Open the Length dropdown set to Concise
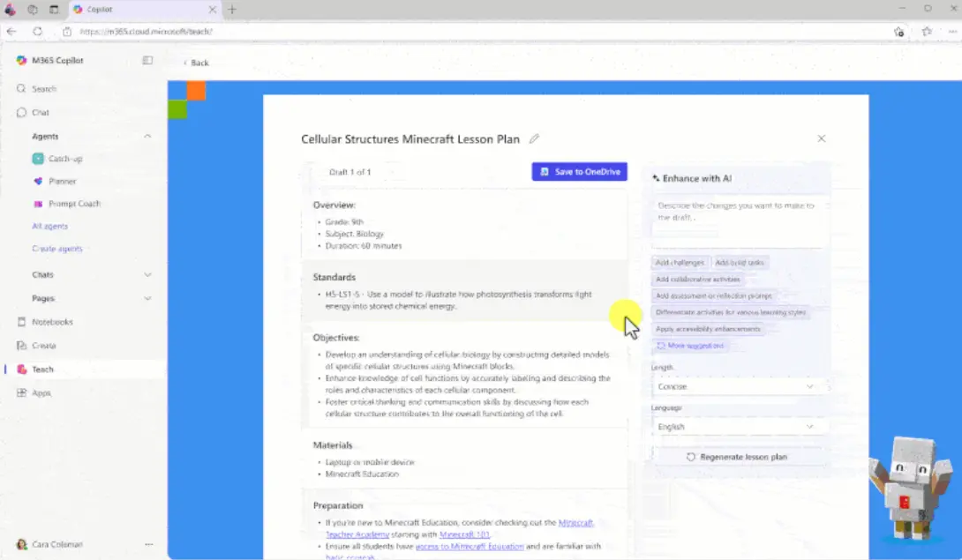This screenshot has height=560, width=962. pyautogui.click(x=736, y=386)
